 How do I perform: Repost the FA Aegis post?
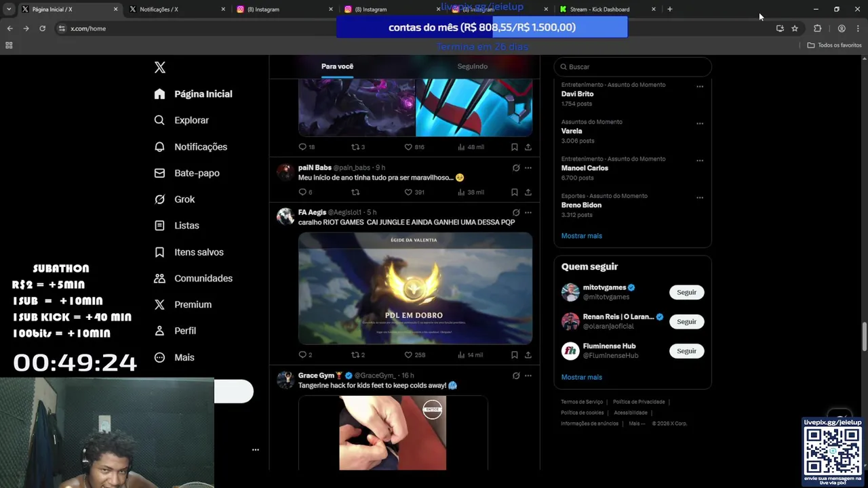click(x=355, y=354)
